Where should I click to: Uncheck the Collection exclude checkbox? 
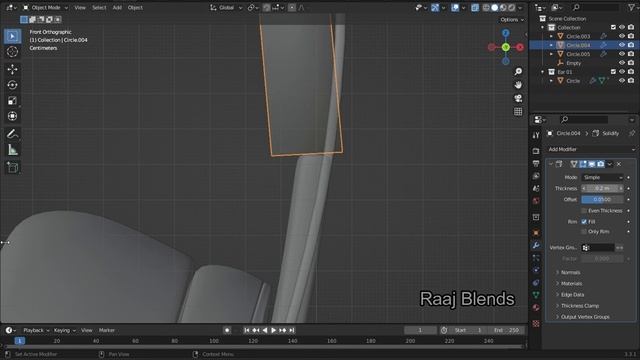click(x=613, y=27)
